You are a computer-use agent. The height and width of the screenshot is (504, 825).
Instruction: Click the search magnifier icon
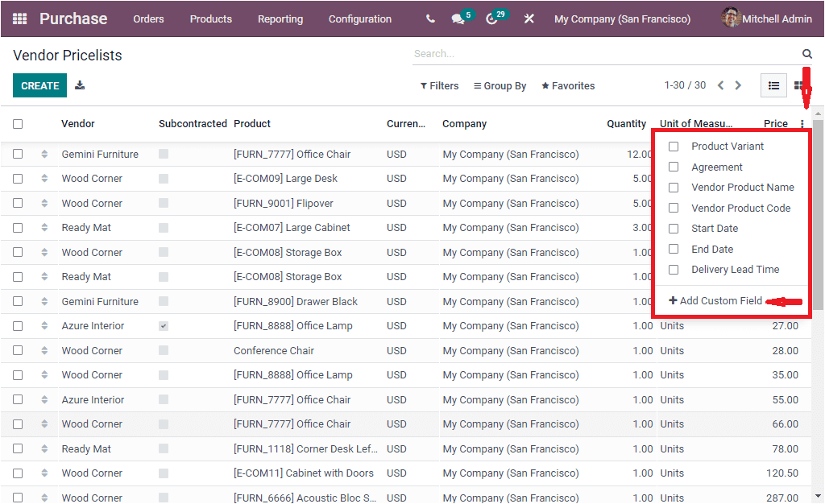806,53
